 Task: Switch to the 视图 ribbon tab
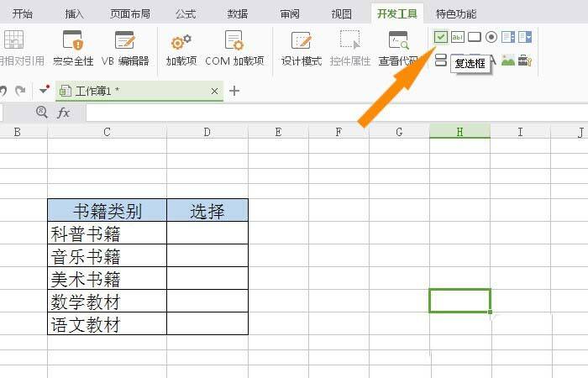[x=342, y=14]
